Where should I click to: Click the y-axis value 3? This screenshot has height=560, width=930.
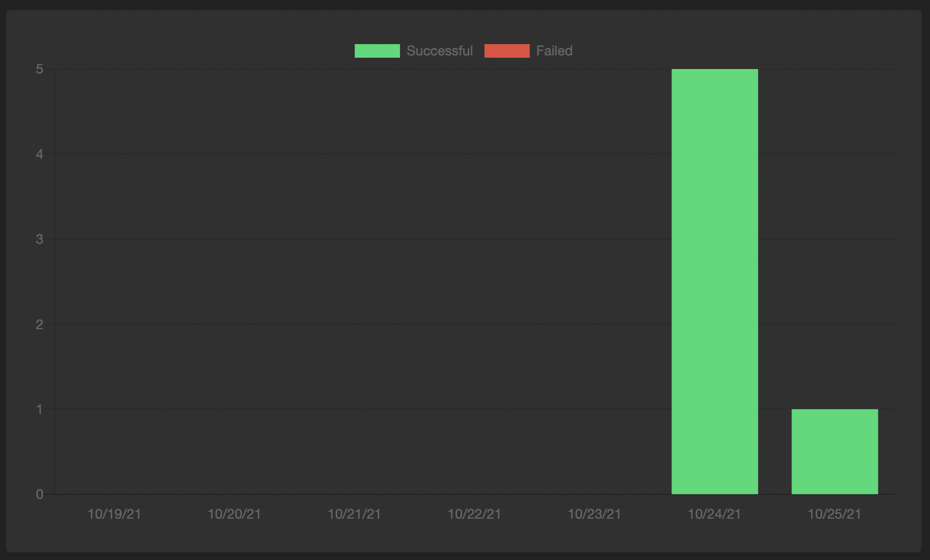tap(40, 239)
